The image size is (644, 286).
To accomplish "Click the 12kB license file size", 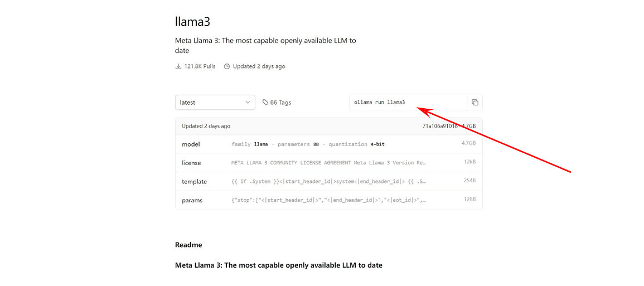I will (x=469, y=163).
